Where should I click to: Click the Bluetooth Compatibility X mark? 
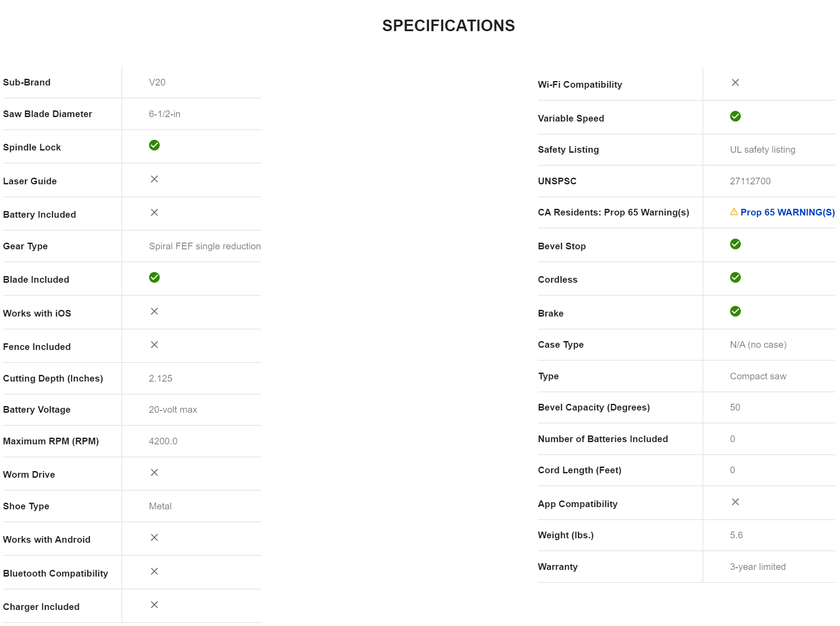coord(154,571)
